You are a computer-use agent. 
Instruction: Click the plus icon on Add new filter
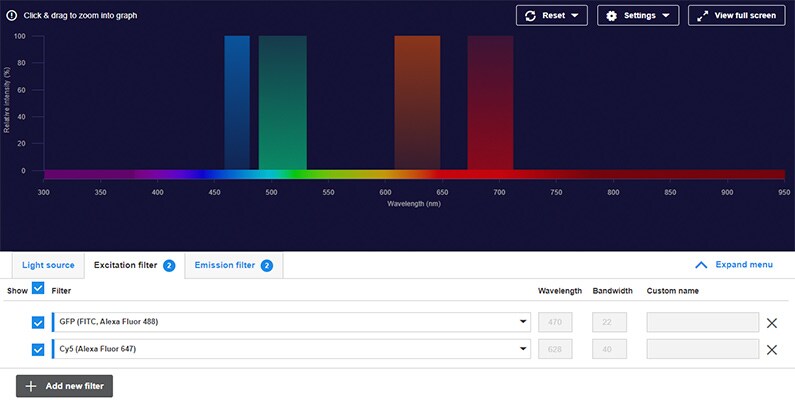(x=31, y=386)
